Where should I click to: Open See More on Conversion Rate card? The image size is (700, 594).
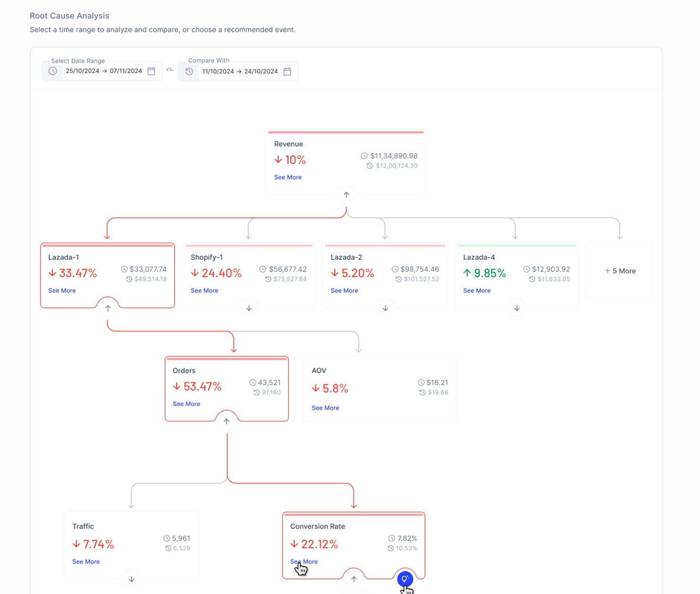pos(304,561)
